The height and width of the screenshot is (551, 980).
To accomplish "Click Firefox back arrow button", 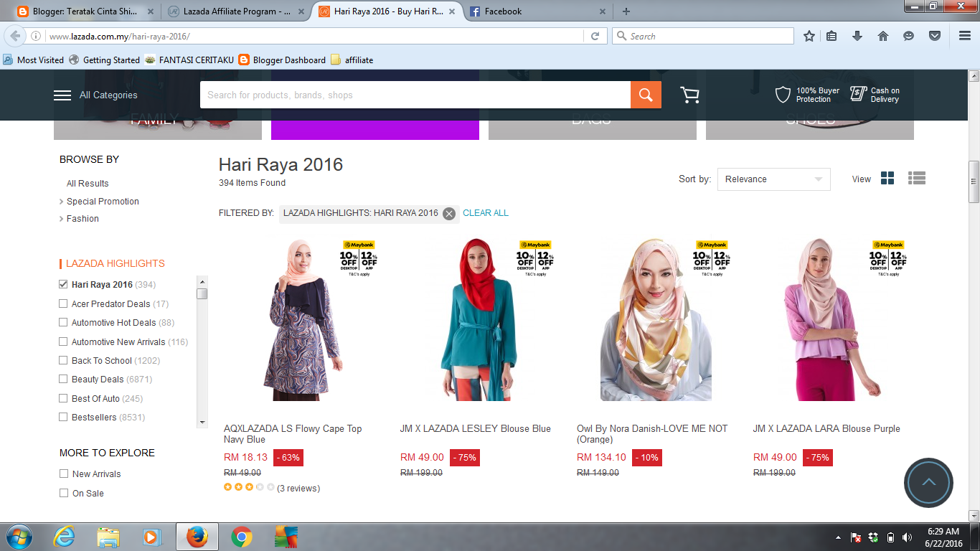I will 16,36.
